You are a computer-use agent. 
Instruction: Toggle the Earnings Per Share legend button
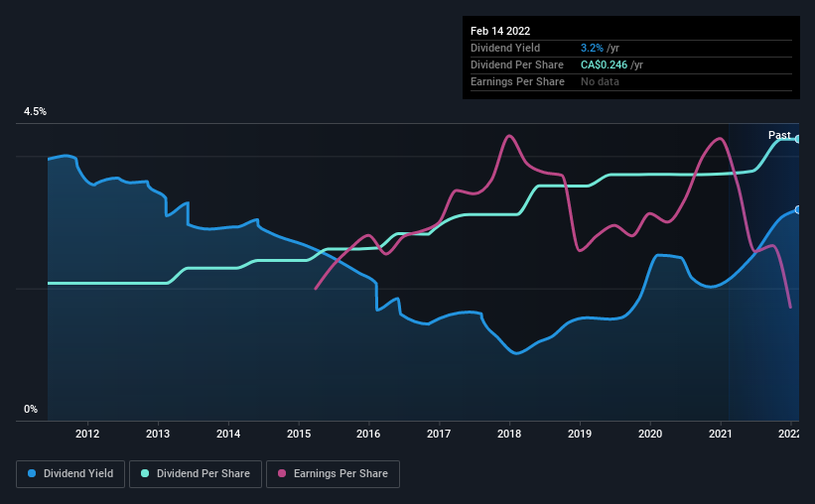pos(333,474)
